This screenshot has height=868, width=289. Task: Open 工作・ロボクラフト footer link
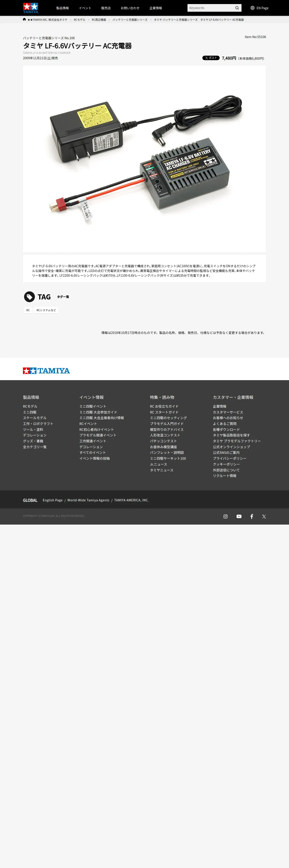38,424
